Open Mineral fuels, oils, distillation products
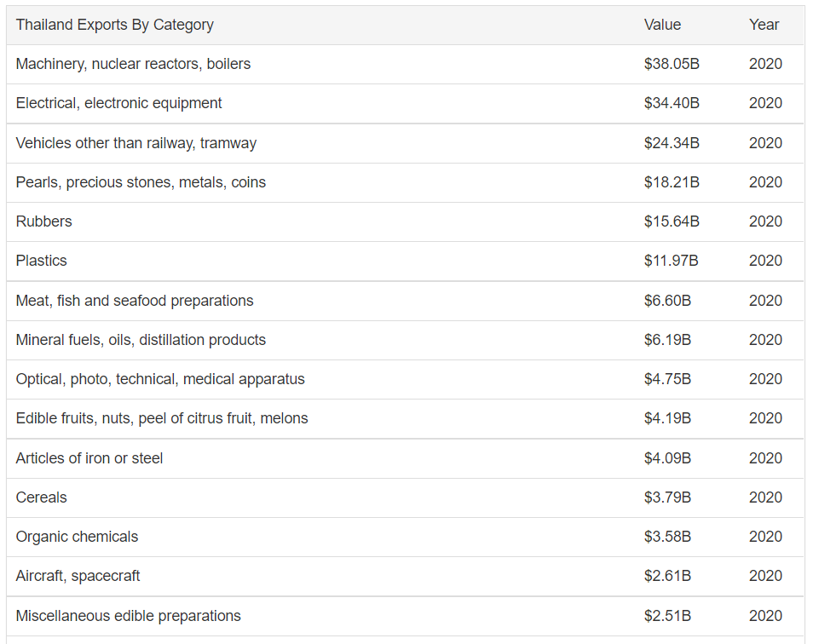The height and width of the screenshot is (644, 813). pos(141,340)
